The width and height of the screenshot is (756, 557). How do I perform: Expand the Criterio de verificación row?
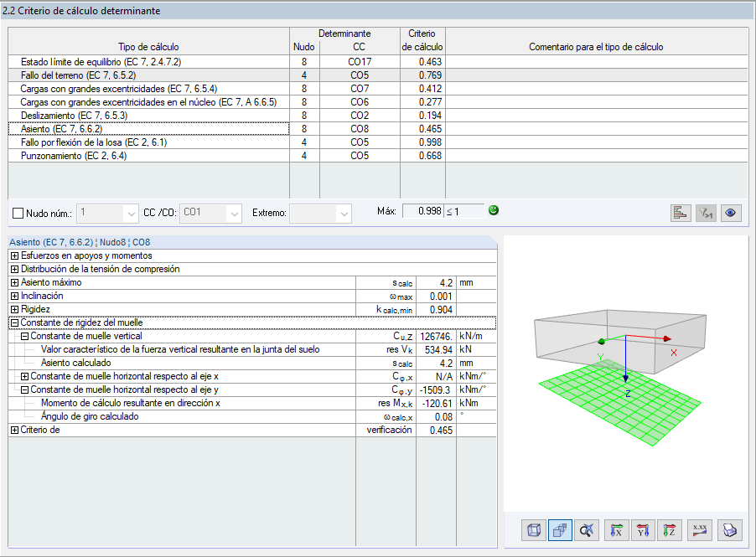pos(14,431)
